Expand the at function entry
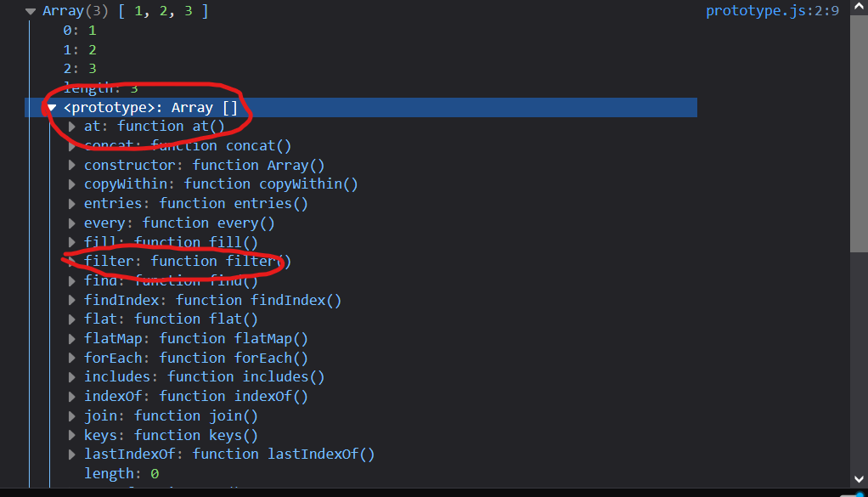The width and height of the screenshot is (868, 497). pos(72,127)
